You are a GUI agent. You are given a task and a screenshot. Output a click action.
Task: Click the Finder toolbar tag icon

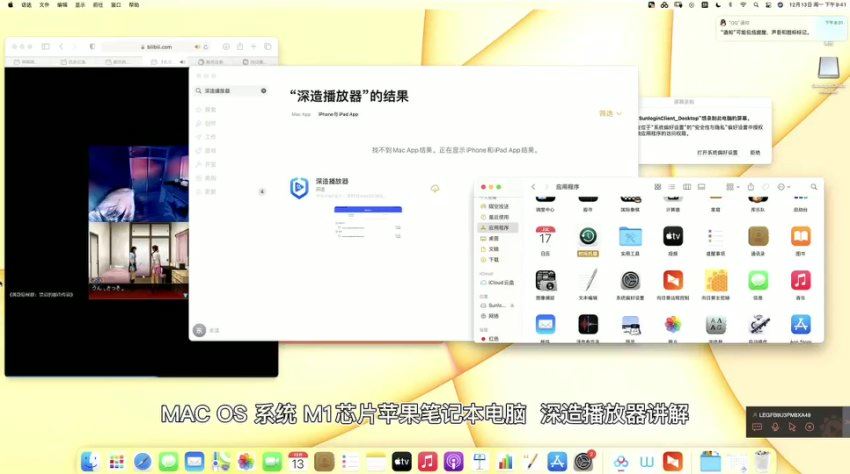pos(765,187)
